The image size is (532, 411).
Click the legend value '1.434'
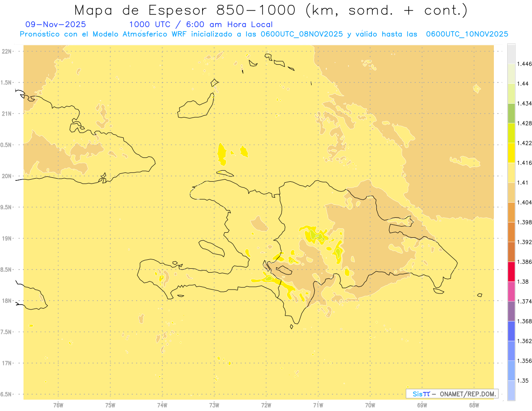[x=524, y=103]
